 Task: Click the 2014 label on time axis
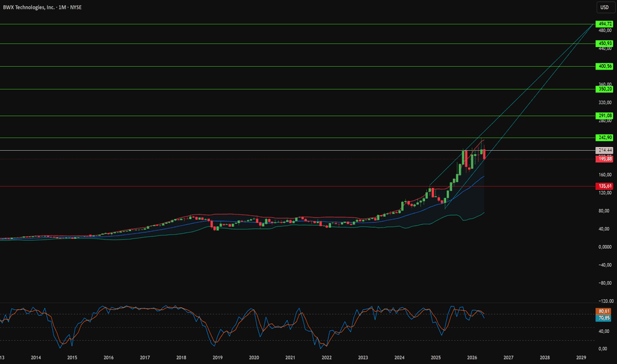point(36,357)
